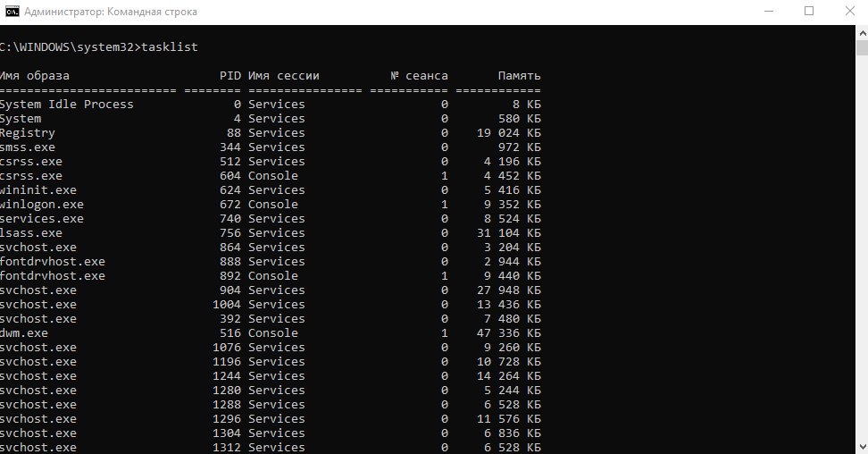Viewport: 868px width, 454px height.
Task: Click memory value '11 576 КБ'
Action: pyautogui.click(x=509, y=419)
